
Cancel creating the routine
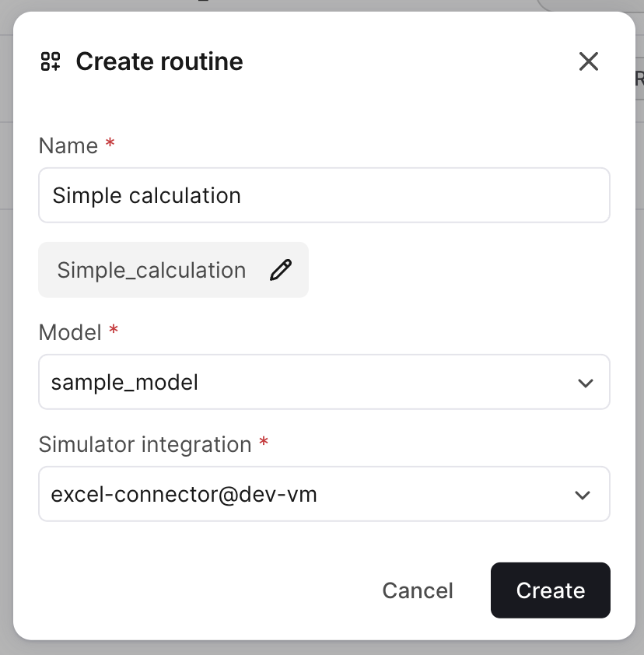(418, 590)
